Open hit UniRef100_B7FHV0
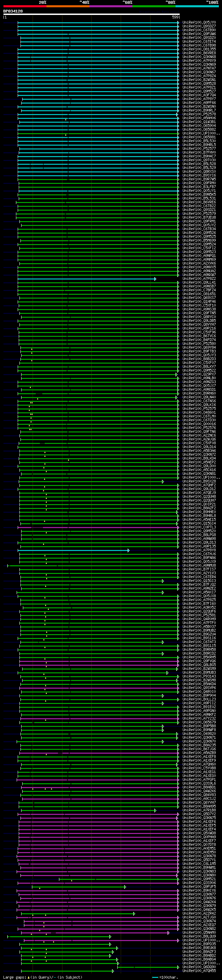The height and width of the screenshot is (980, 222). click(x=199, y=152)
